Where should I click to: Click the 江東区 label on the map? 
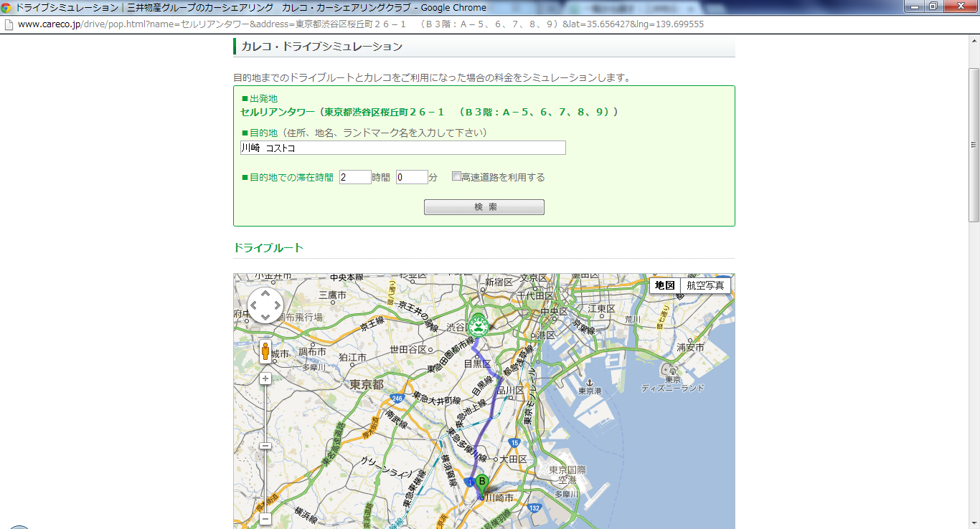tap(602, 308)
